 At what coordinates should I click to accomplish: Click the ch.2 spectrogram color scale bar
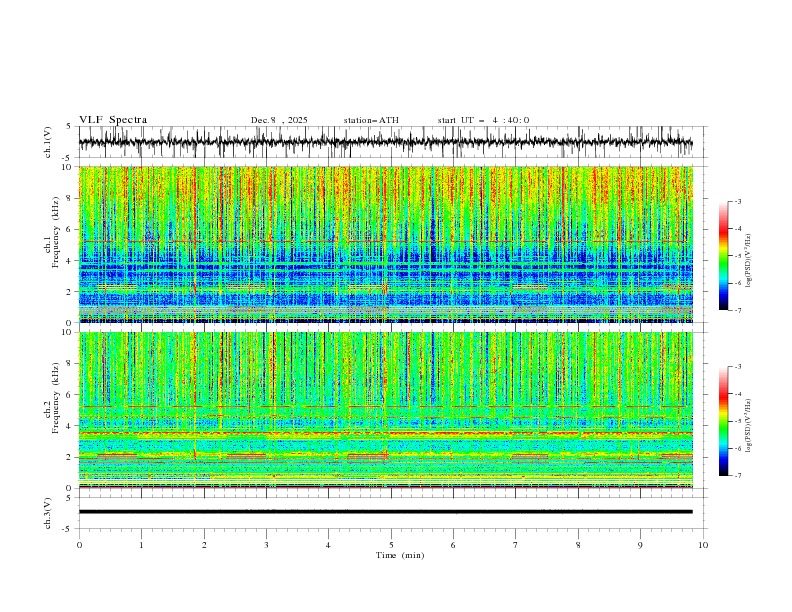(723, 421)
